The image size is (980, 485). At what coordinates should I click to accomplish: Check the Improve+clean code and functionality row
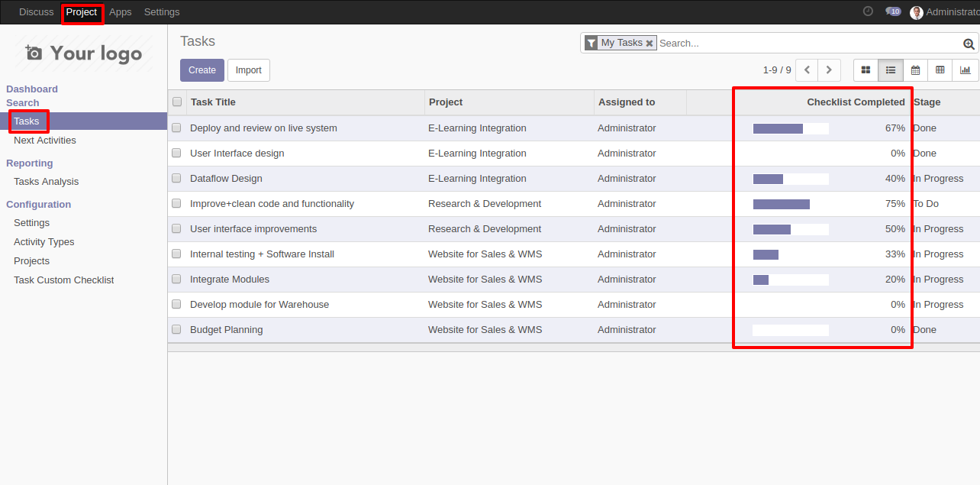(176, 204)
